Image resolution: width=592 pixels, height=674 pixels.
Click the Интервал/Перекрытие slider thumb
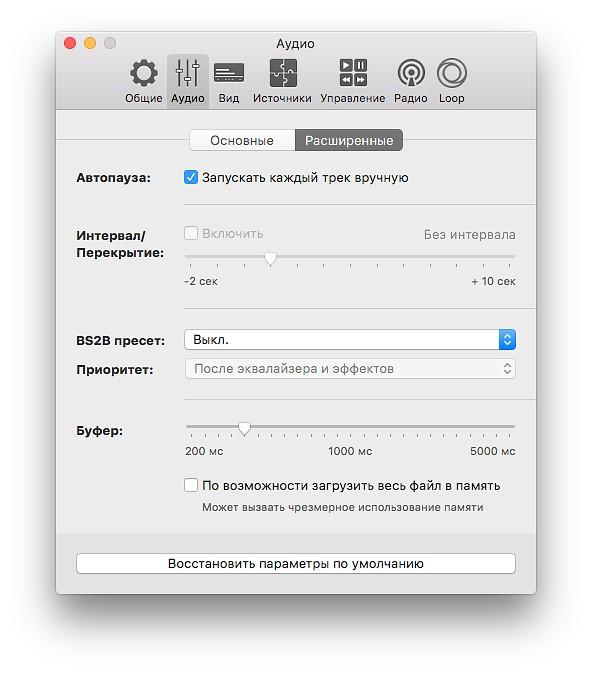(270, 258)
